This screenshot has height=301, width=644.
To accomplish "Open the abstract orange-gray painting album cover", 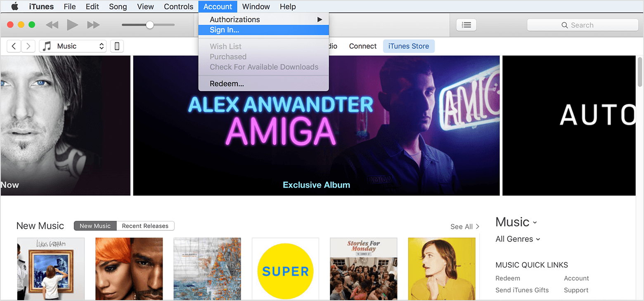I will coord(207,269).
